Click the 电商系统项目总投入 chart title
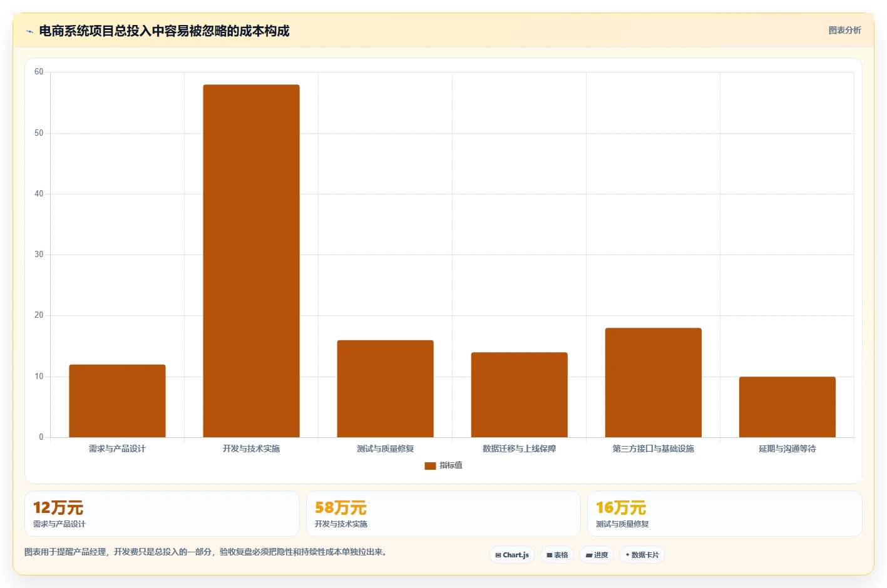Viewport: 887px width, 588px height. (x=164, y=31)
